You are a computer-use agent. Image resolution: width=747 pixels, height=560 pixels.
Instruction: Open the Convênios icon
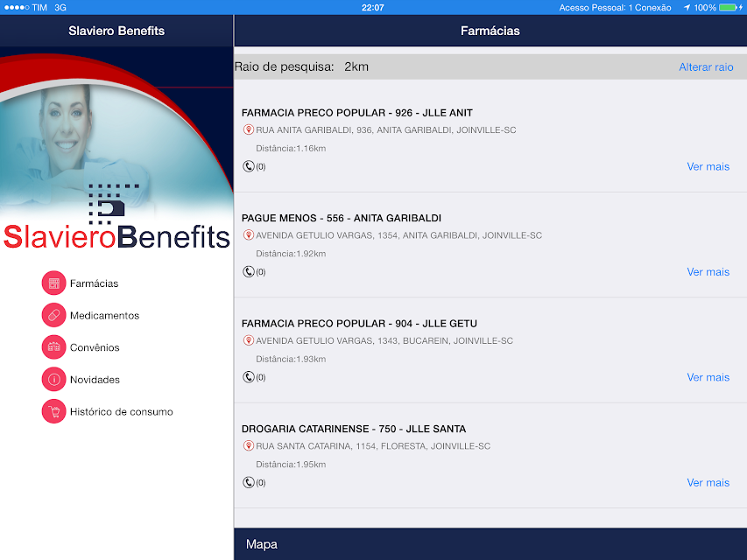click(53, 347)
